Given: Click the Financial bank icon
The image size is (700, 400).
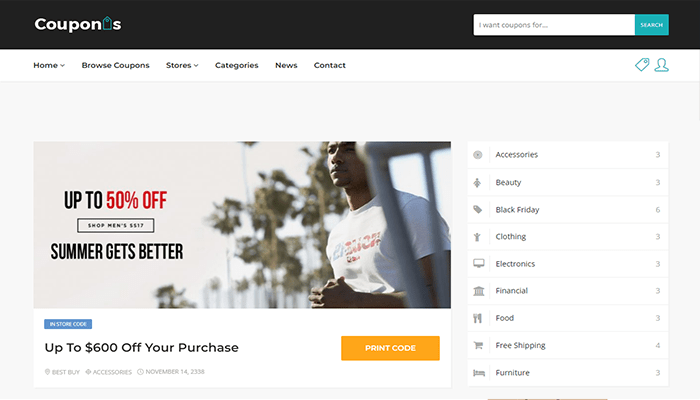Looking at the screenshot, I should [x=479, y=291].
